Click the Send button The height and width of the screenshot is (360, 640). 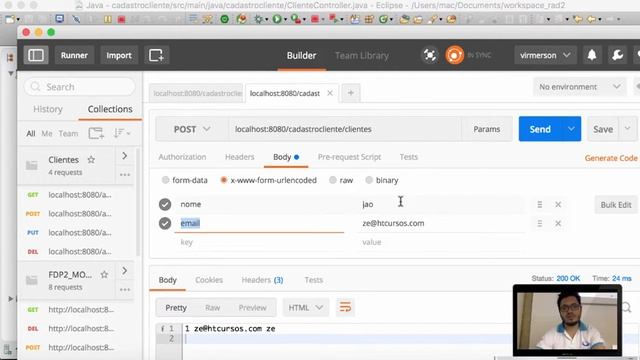coord(540,129)
